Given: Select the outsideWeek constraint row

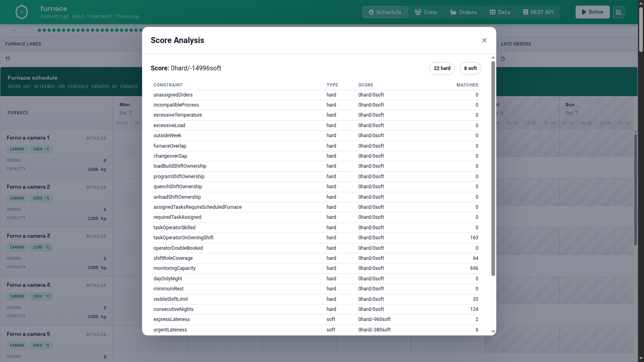Looking at the screenshot, I should [x=316, y=136].
